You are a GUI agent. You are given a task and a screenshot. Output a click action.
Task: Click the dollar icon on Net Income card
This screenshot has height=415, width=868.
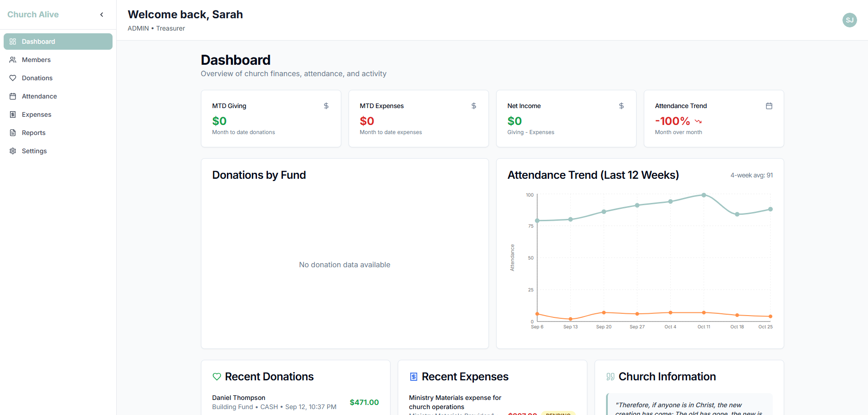(621, 106)
